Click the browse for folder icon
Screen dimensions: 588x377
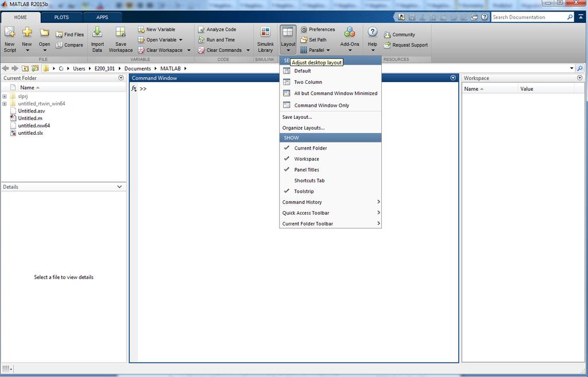point(35,69)
